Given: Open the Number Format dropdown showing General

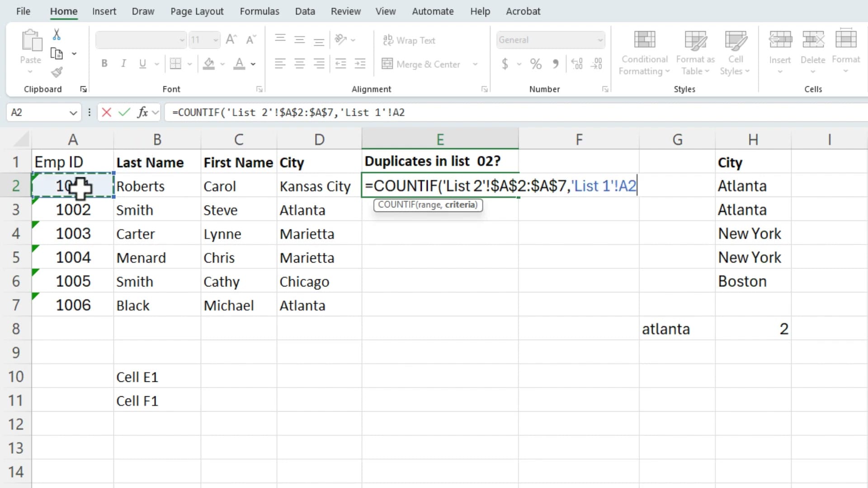Looking at the screenshot, I should pos(550,40).
